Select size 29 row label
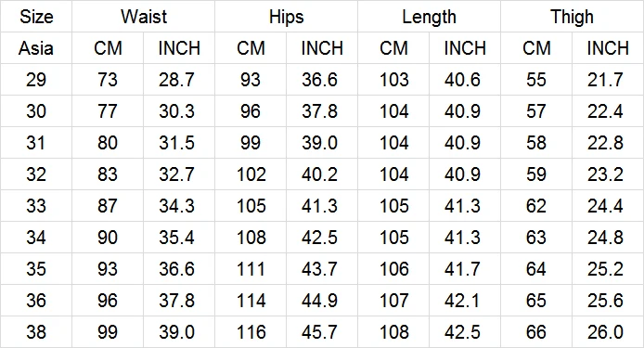The width and height of the screenshot is (644, 348). [x=36, y=80]
